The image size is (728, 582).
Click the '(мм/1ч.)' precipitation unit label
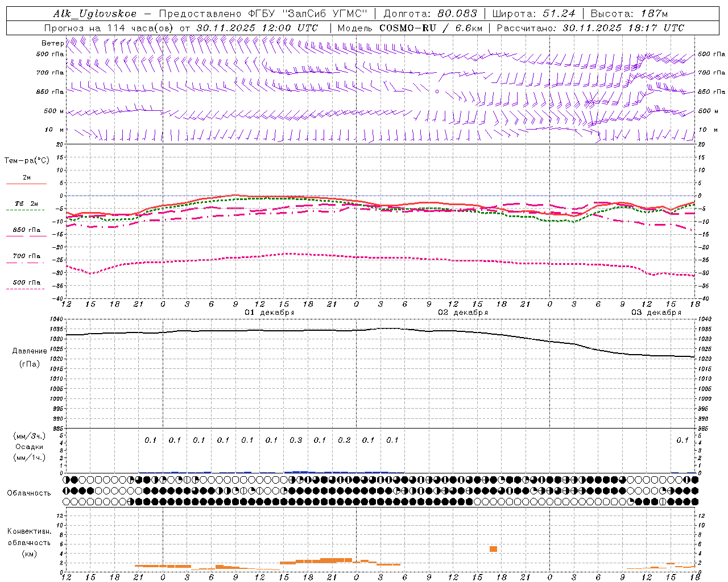[x=30, y=458]
